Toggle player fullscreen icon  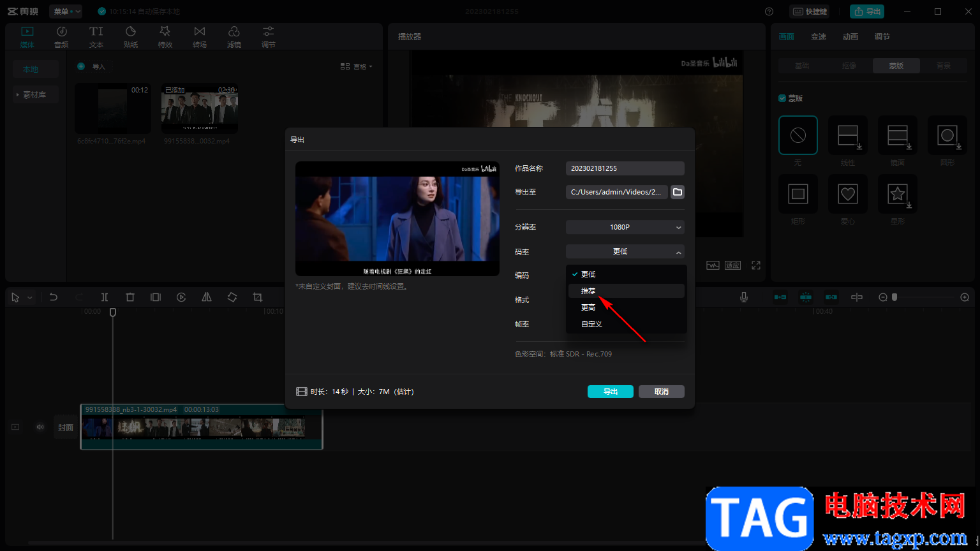(756, 265)
